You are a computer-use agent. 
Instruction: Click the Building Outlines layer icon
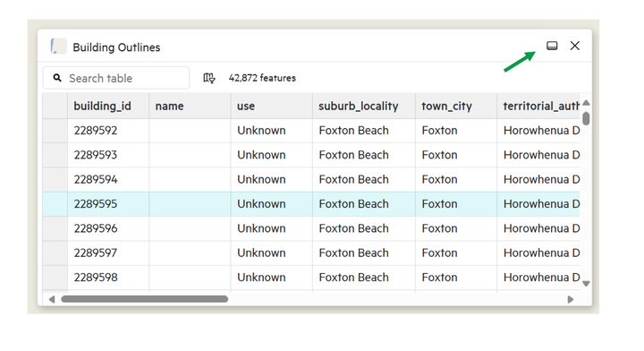click(x=58, y=46)
